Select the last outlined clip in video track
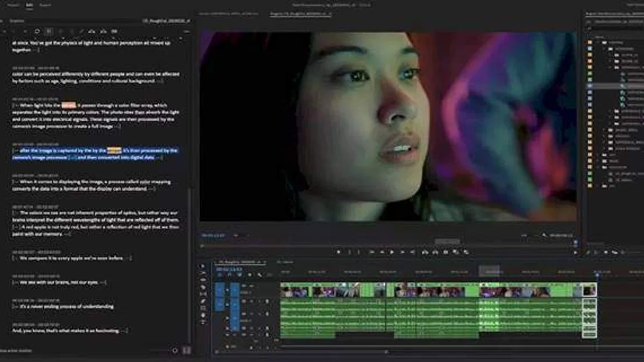This screenshot has width=644, height=362. (x=590, y=290)
